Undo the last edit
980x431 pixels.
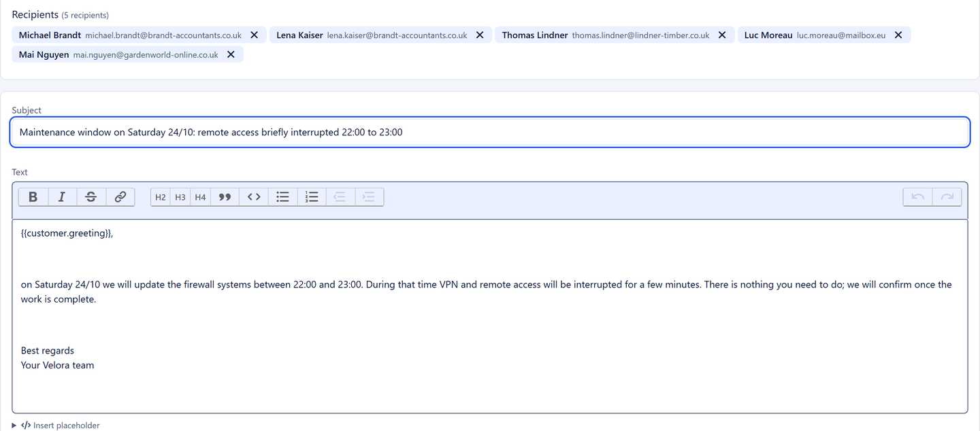[918, 197]
